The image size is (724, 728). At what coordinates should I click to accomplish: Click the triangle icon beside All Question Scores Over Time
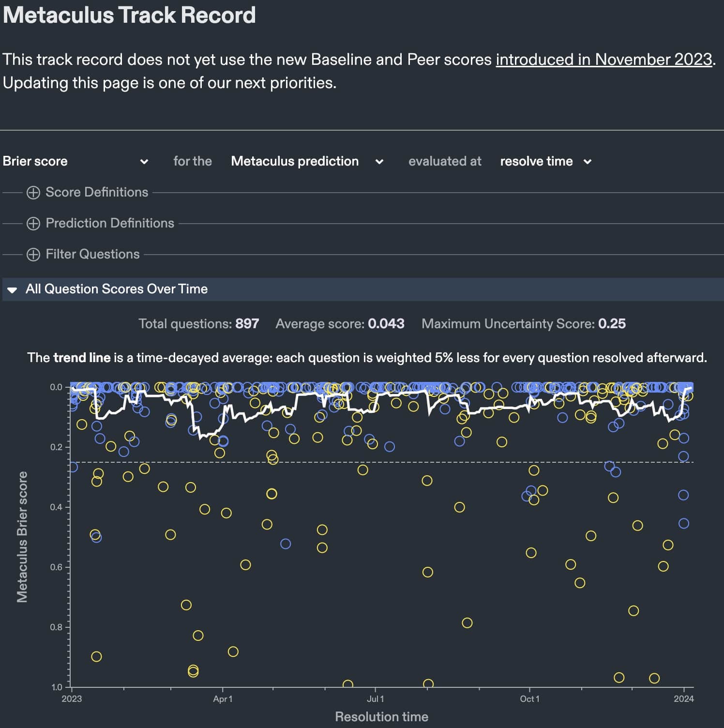point(12,289)
